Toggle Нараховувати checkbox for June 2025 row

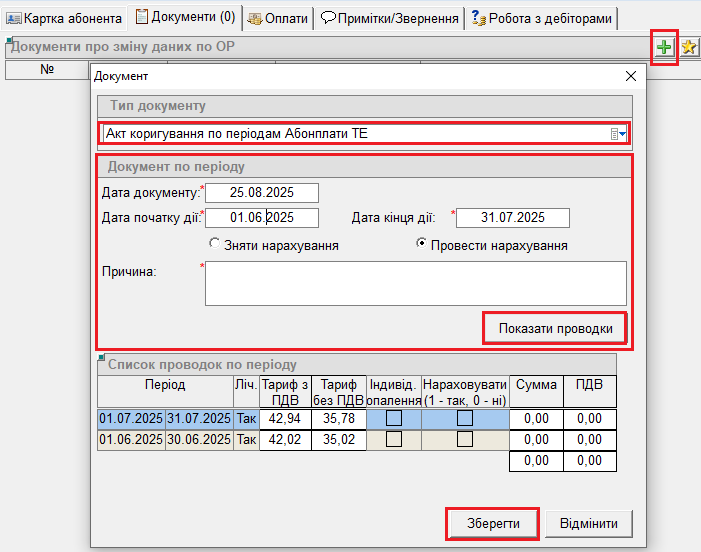coord(465,439)
